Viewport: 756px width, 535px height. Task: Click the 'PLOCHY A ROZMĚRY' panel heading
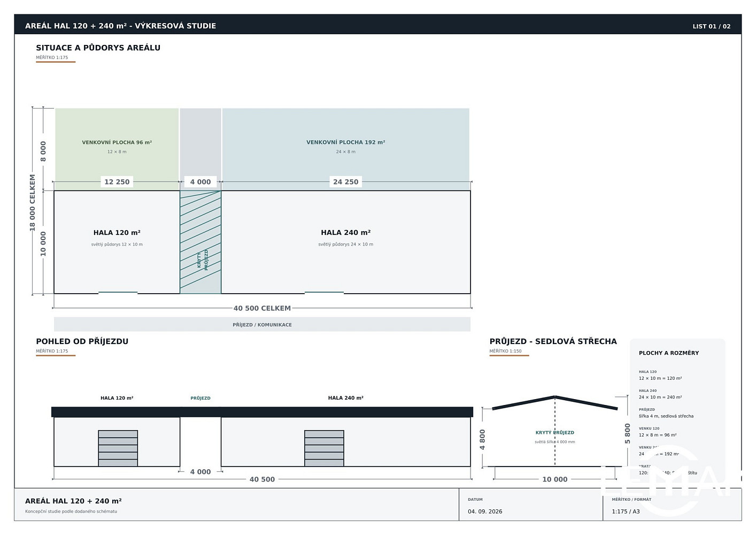(669, 353)
